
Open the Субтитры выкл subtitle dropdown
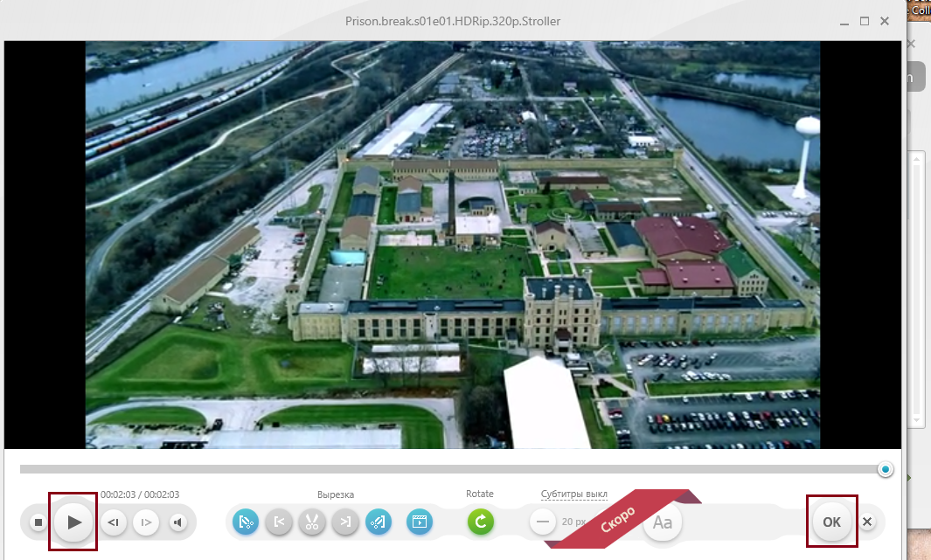pyautogui.click(x=573, y=494)
